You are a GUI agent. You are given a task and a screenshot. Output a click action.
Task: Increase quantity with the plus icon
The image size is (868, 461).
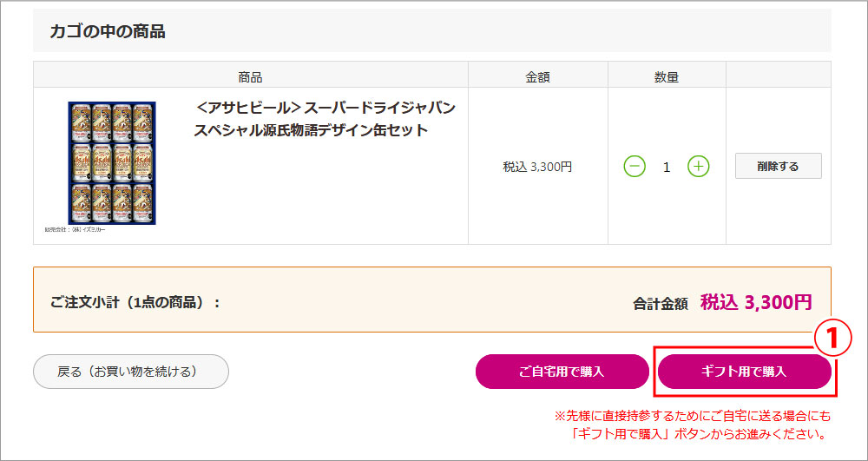click(x=699, y=166)
